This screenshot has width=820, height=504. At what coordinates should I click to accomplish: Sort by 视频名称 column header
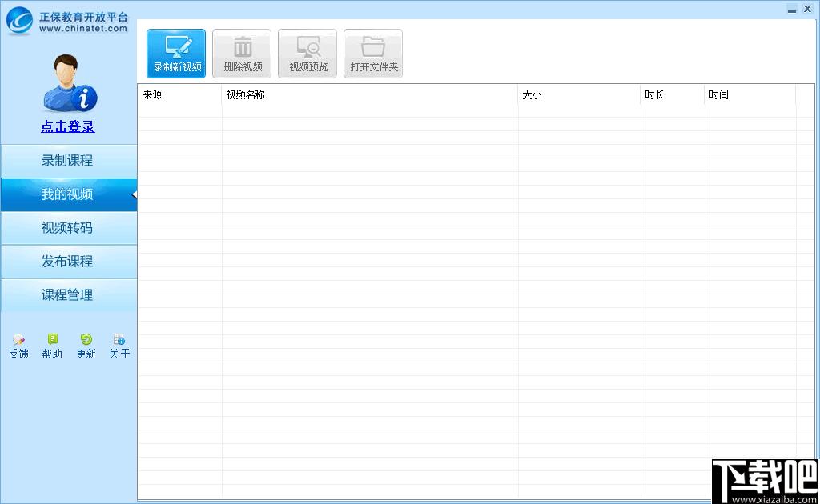[x=370, y=94]
